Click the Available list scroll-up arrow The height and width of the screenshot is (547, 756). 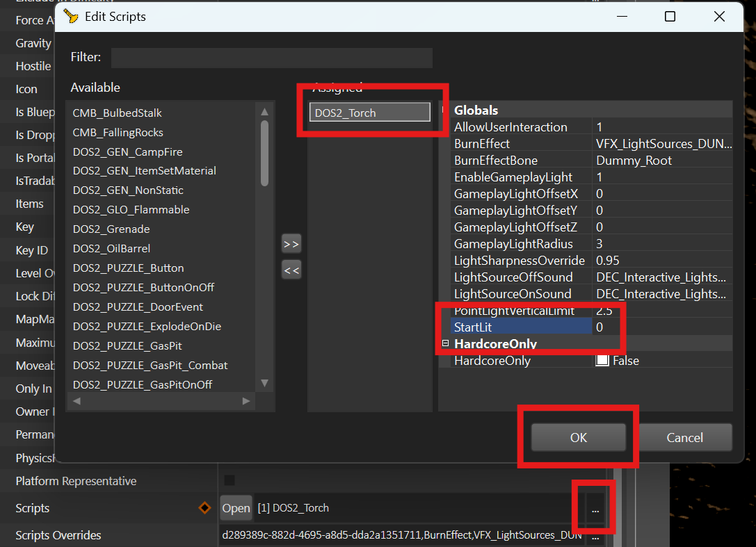pos(264,112)
